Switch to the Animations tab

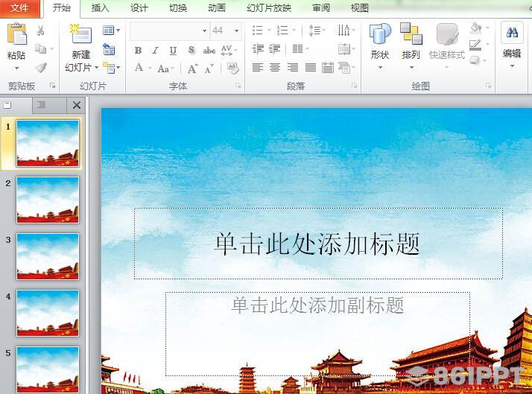[217, 8]
